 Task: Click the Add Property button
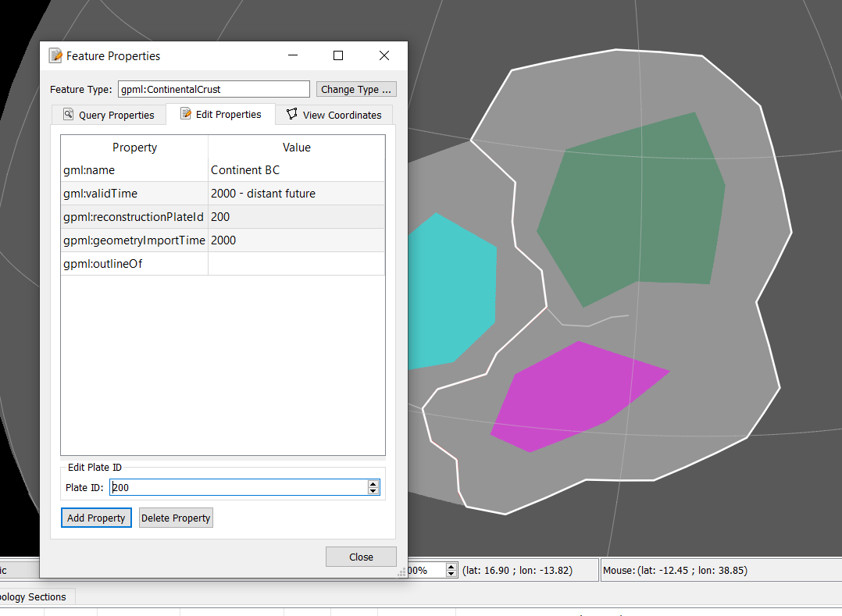(96, 518)
